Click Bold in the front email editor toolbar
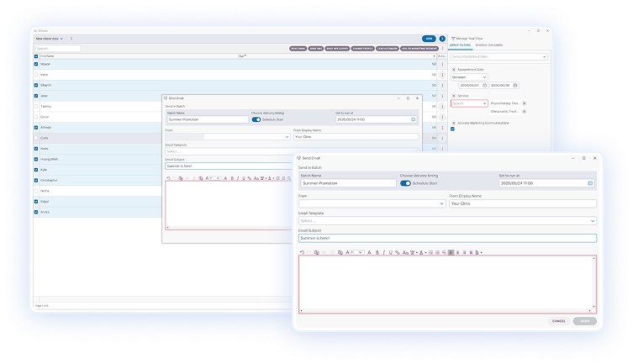Screen dimensions: 633x364 coord(377,252)
